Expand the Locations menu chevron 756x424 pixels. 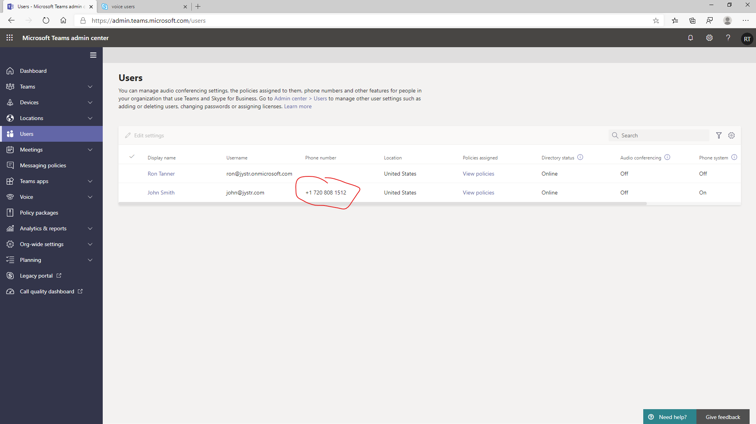click(90, 118)
